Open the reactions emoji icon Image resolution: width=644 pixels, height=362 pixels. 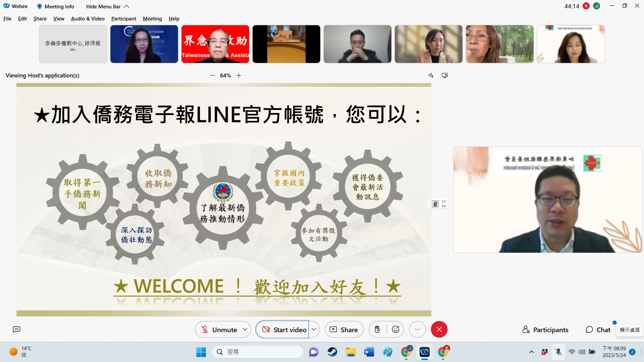tap(396, 329)
